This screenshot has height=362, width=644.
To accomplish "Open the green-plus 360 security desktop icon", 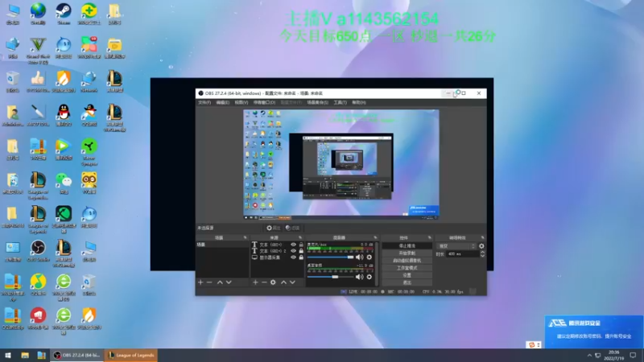I will tap(89, 14).
